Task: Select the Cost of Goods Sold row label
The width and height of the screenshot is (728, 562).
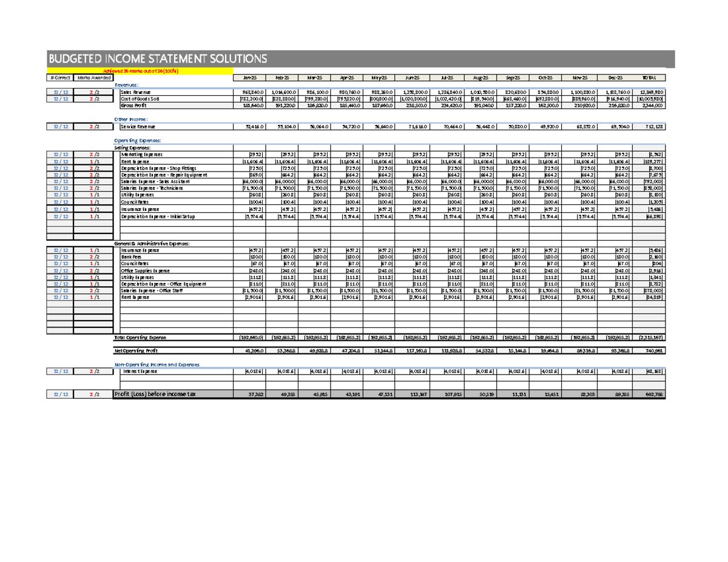Action: (141, 98)
